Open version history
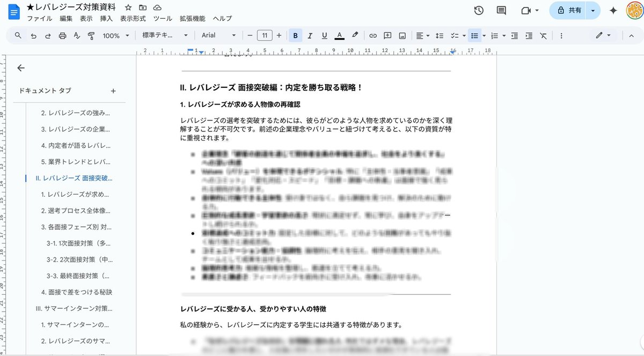This screenshot has width=644, height=356. click(478, 10)
